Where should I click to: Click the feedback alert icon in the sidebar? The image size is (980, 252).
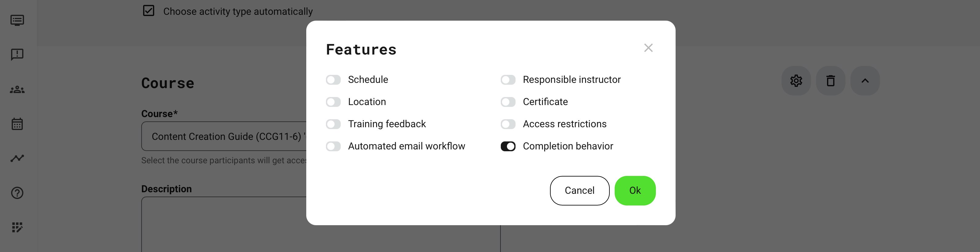17,55
